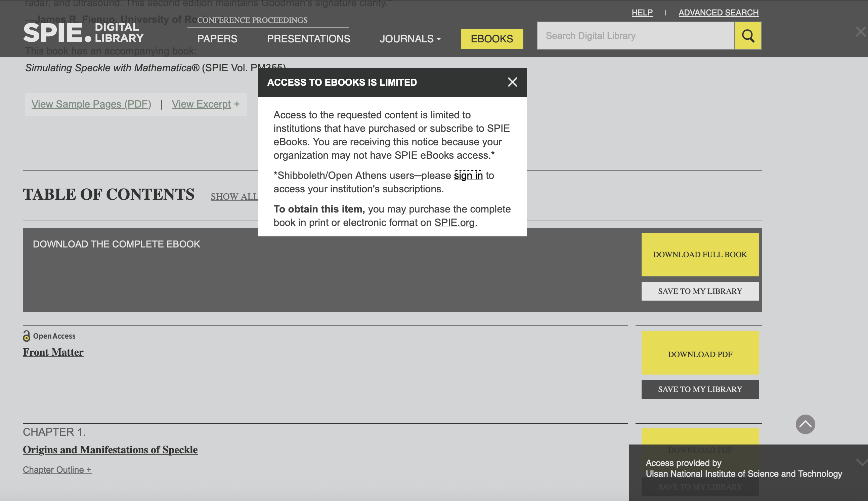Screen dimensions: 868x501
Task: Close the ebooks access limited dialog
Action: pos(512,82)
